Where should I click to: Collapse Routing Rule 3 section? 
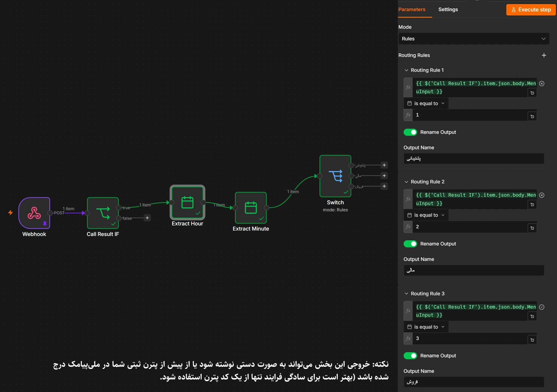point(406,294)
